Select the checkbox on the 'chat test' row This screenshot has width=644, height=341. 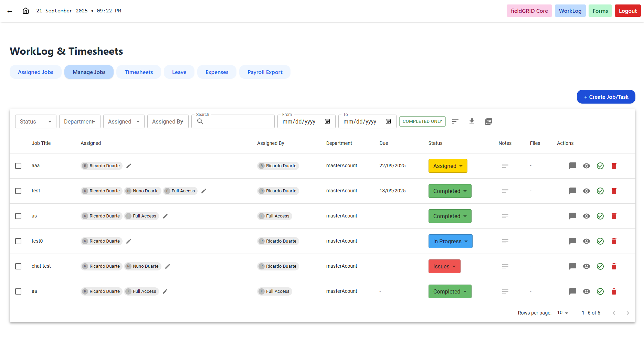coord(18,266)
